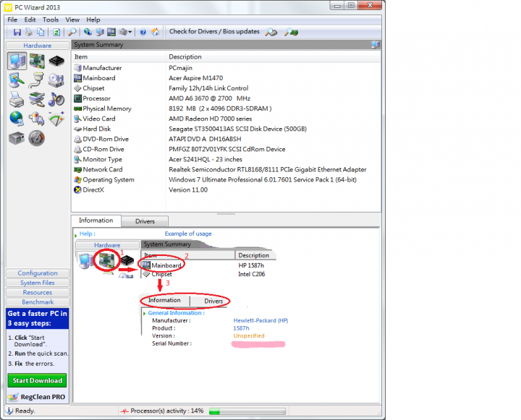
Task: Click the globe-with-computer toolbar icon
Action: 88,32
